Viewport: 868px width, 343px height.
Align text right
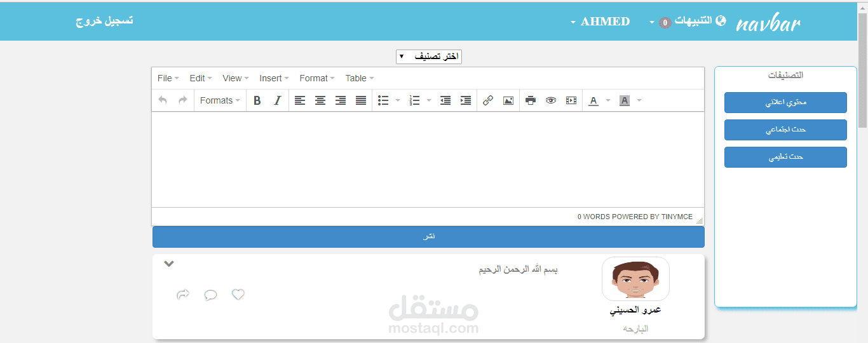pyautogui.click(x=341, y=100)
